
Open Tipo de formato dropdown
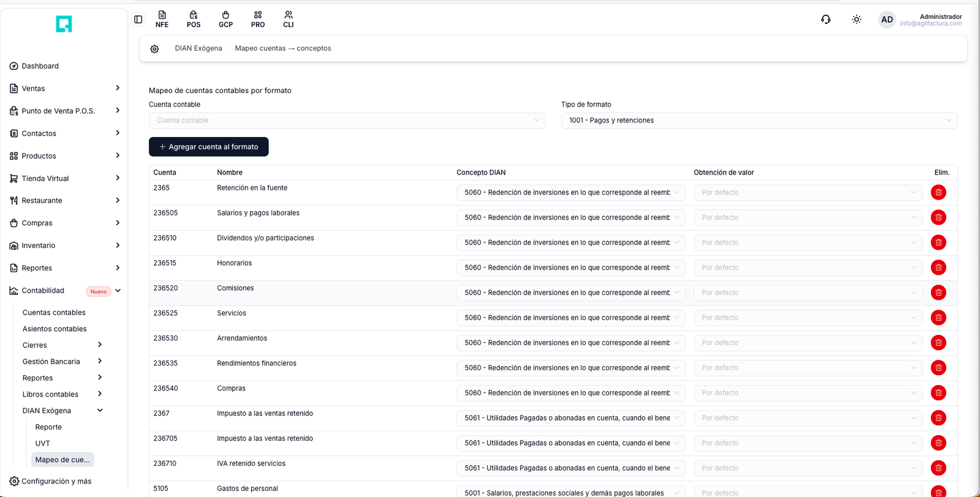tap(759, 121)
